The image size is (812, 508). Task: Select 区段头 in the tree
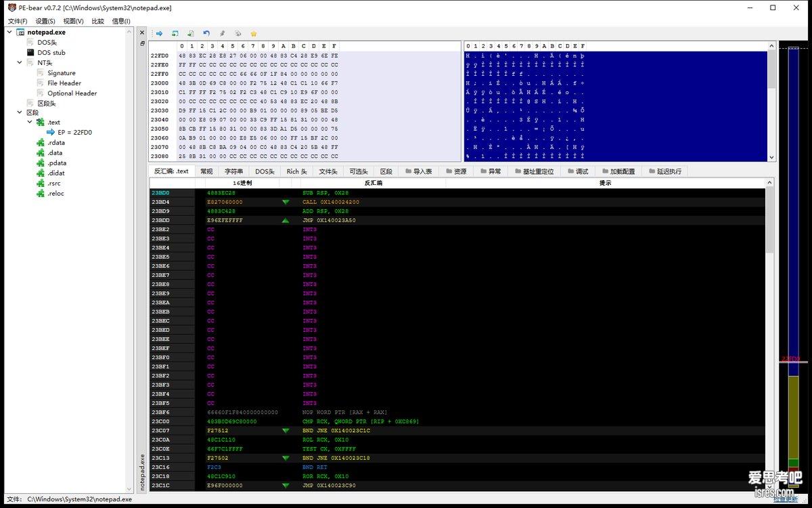click(47, 103)
